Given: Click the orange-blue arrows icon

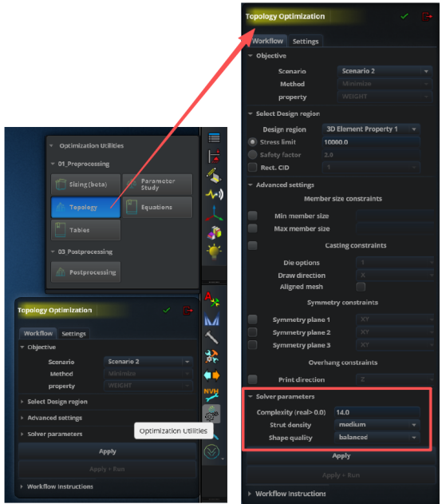Looking at the screenshot, I should [211, 375].
